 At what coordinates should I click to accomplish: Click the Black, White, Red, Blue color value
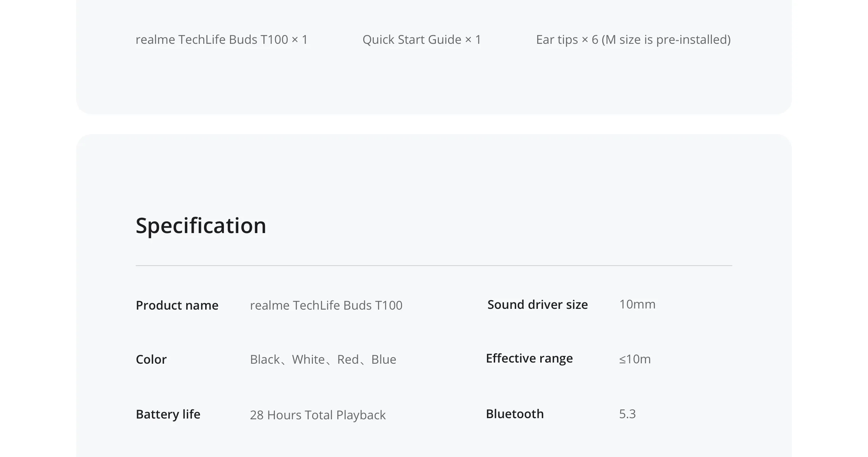click(x=323, y=360)
